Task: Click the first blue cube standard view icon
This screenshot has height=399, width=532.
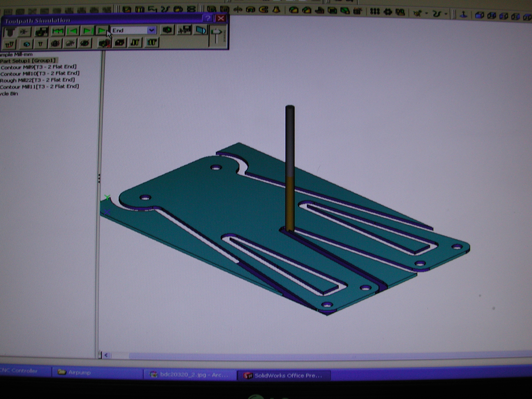Action: (480, 15)
